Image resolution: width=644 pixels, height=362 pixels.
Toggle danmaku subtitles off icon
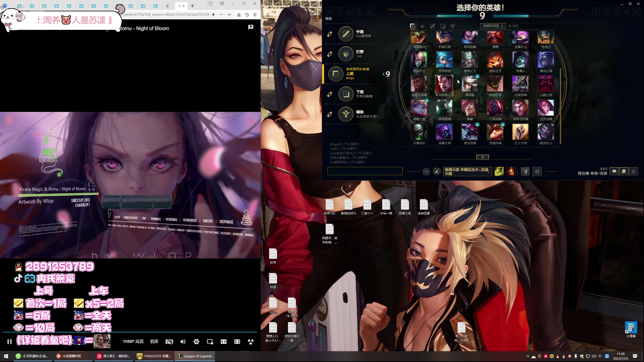click(169, 342)
